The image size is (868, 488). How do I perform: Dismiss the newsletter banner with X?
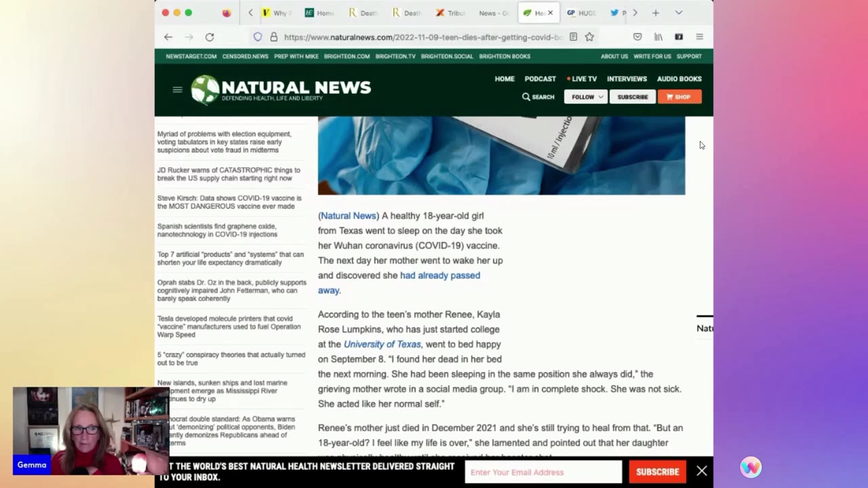tap(702, 471)
